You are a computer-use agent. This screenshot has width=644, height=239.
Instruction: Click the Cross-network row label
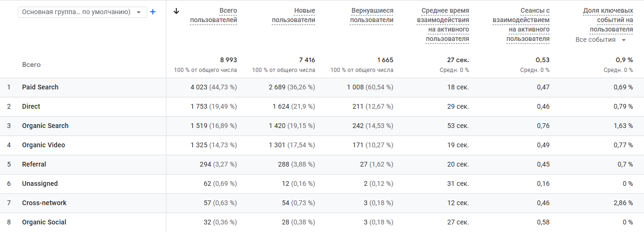(x=44, y=203)
